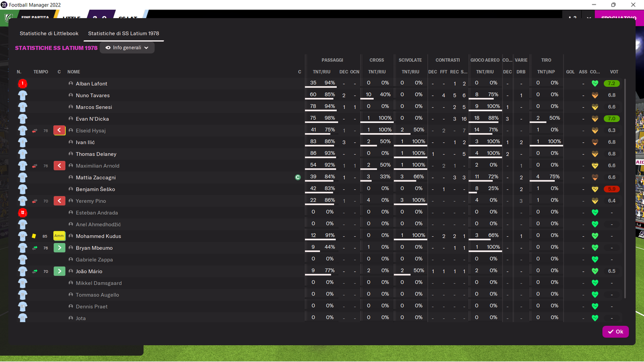The height and width of the screenshot is (362, 644).
Task: Click the yellow Amm booking badge for Kudus
Action: coord(59,236)
